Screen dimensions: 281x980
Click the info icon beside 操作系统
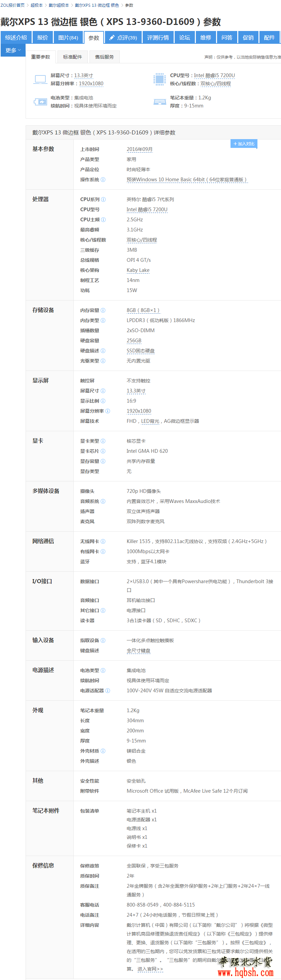103,180
